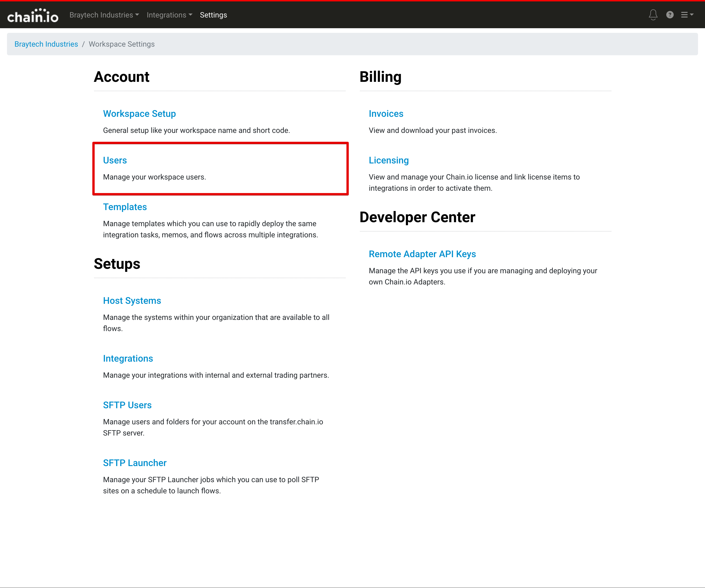Select Settings in the top navigation
The width and height of the screenshot is (705, 588).
(213, 15)
